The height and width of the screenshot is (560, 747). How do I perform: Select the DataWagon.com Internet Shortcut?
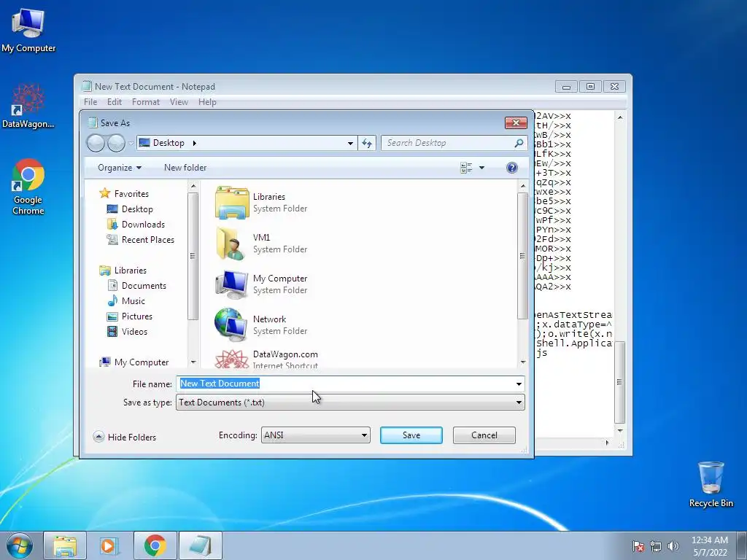tap(266, 359)
